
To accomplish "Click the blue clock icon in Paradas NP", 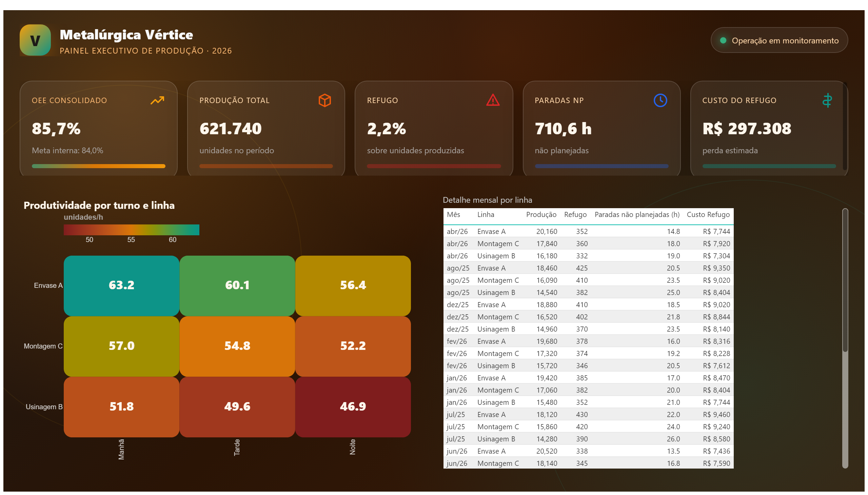I will pyautogui.click(x=660, y=100).
